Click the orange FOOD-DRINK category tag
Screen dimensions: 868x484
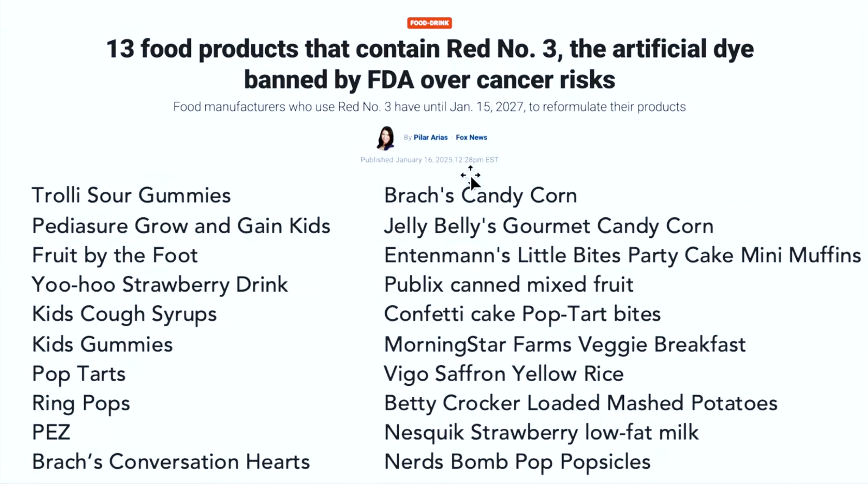pos(429,23)
